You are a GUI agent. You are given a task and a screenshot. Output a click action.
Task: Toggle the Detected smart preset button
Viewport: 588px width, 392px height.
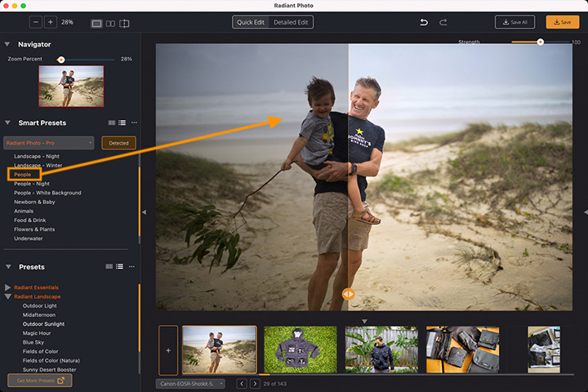pos(118,143)
